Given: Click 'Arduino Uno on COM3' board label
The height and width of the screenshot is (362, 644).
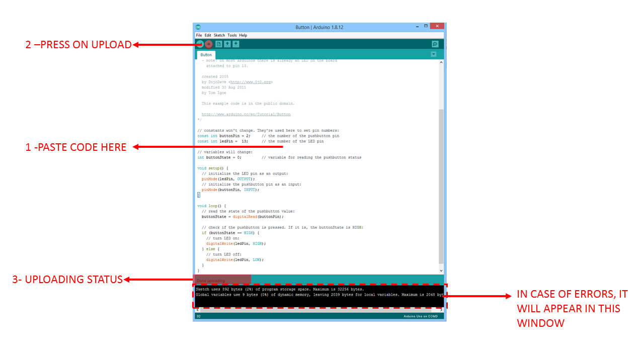Looking at the screenshot, I should 420,316.
